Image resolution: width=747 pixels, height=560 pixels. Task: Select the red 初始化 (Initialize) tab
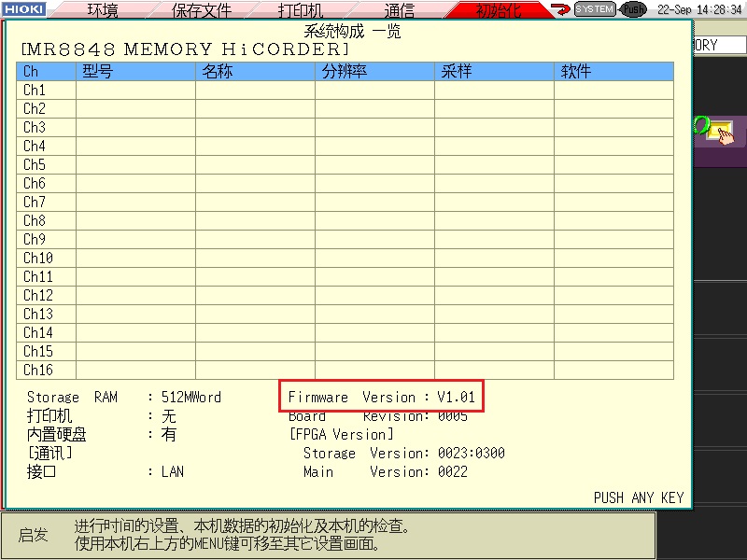pyautogui.click(x=500, y=10)
